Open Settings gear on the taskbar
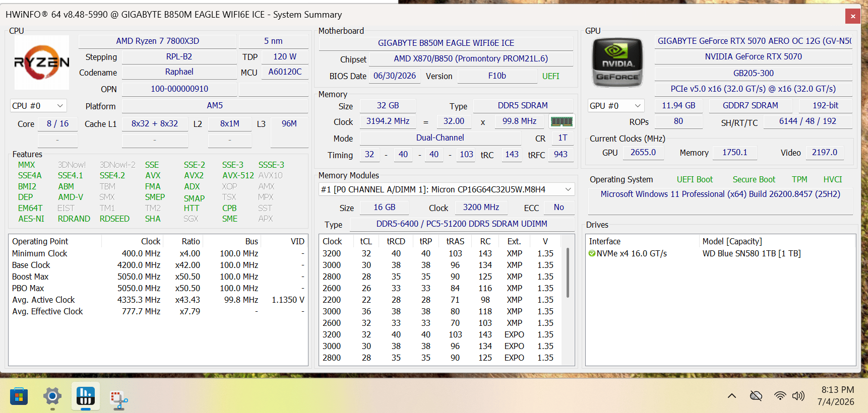The width and height of the screenshot is (868, 413). (x=52, y=397)
